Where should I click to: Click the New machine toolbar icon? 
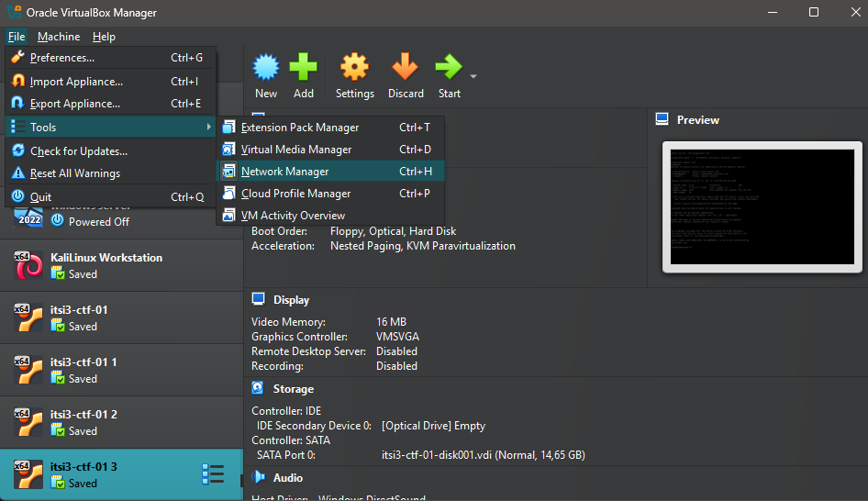click(x=266, y=67)
